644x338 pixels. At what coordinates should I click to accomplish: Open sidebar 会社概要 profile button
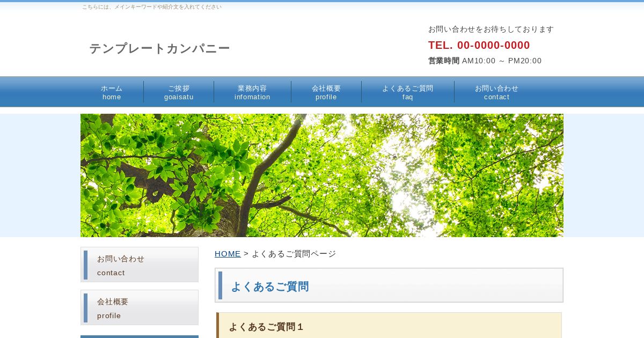coord(140,307)
